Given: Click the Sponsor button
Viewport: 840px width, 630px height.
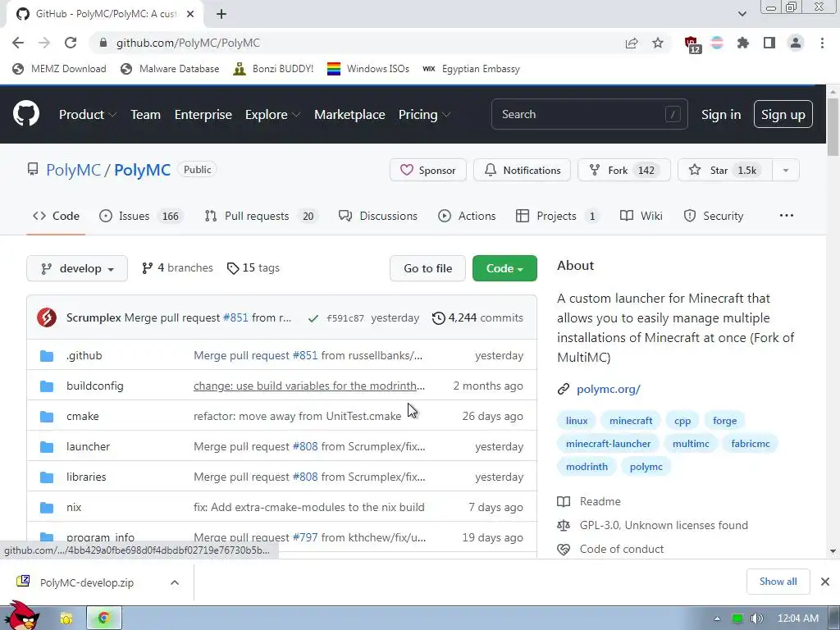Looking at the screenshot, I should [x=428, y=171].
